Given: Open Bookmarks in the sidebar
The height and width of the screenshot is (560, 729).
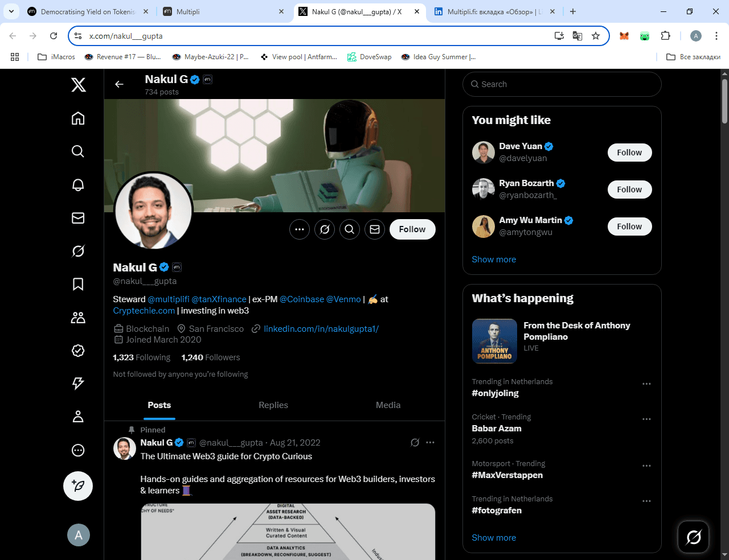Looking at the screenshot, I should tap(78, 284).
